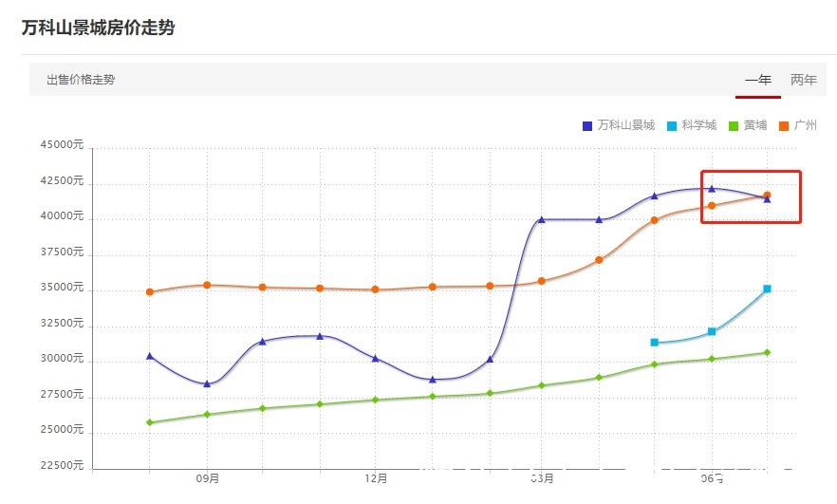Click the blue 万科山景城 legend square

point(587,126)
